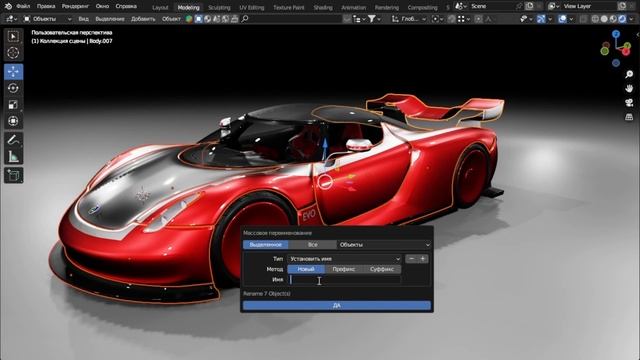
Task: Activate the Scale tool
Action: click(x=13, y=104)
